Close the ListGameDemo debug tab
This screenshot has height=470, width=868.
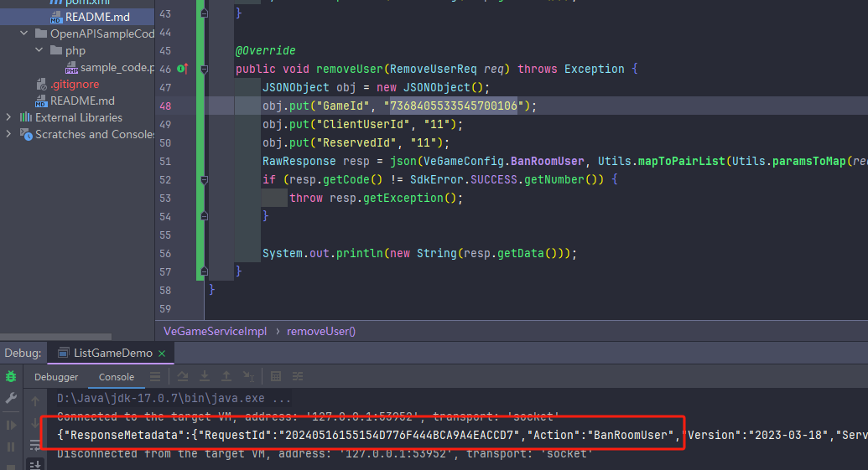pos(162,354)
